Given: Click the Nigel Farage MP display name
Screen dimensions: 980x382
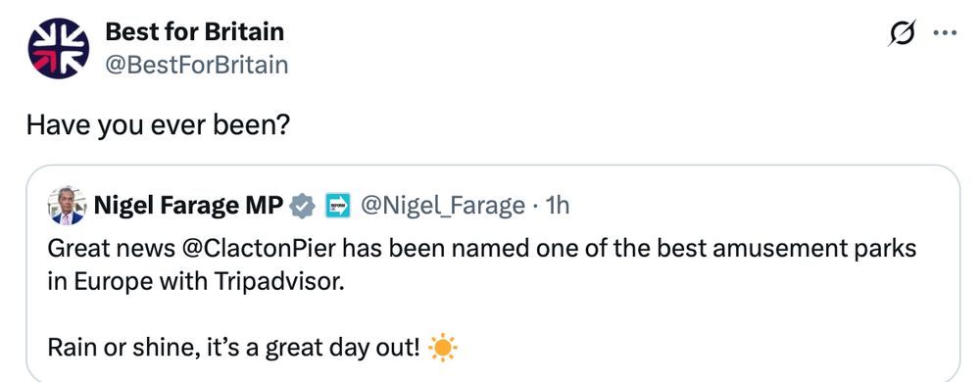Looking at the screenshot, I should point(189,205).
